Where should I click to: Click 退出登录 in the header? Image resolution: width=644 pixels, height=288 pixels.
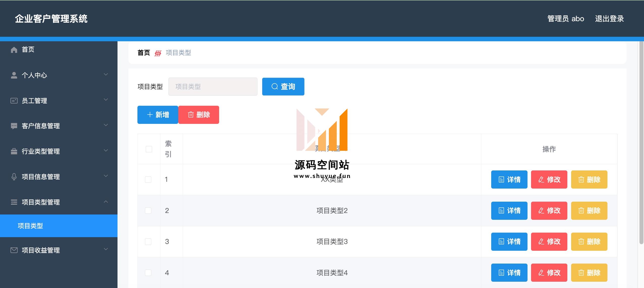[x=609, y=19]
